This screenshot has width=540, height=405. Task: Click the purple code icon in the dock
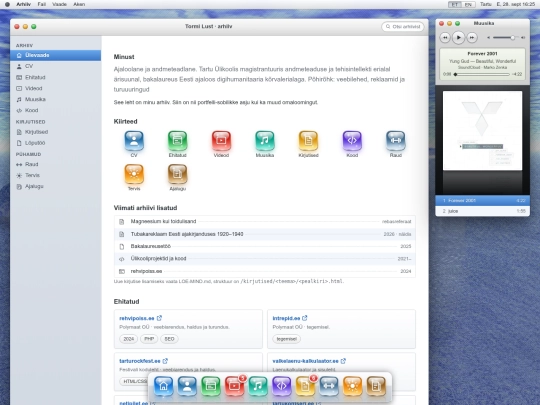[x=282, y=386]
